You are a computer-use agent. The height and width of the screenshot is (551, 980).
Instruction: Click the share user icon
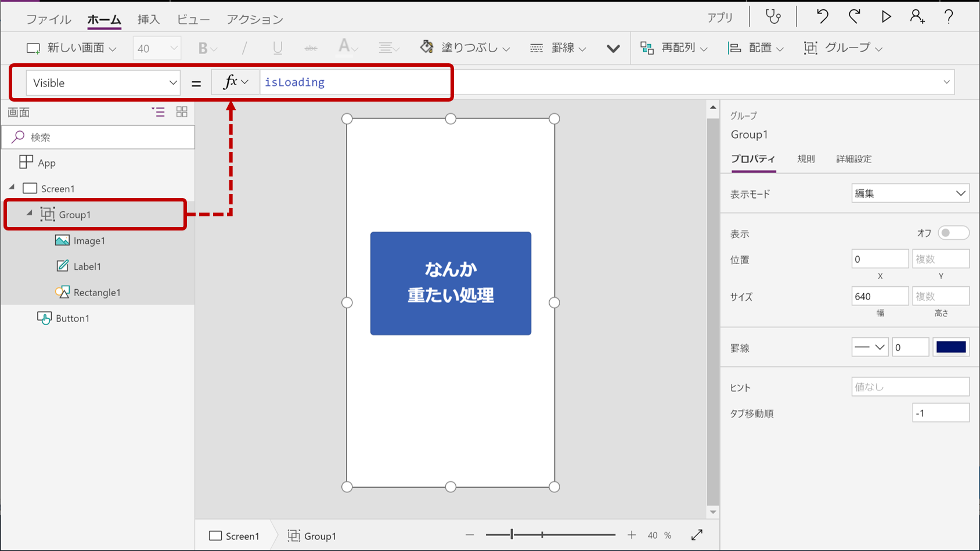click(x=918, y=16)
